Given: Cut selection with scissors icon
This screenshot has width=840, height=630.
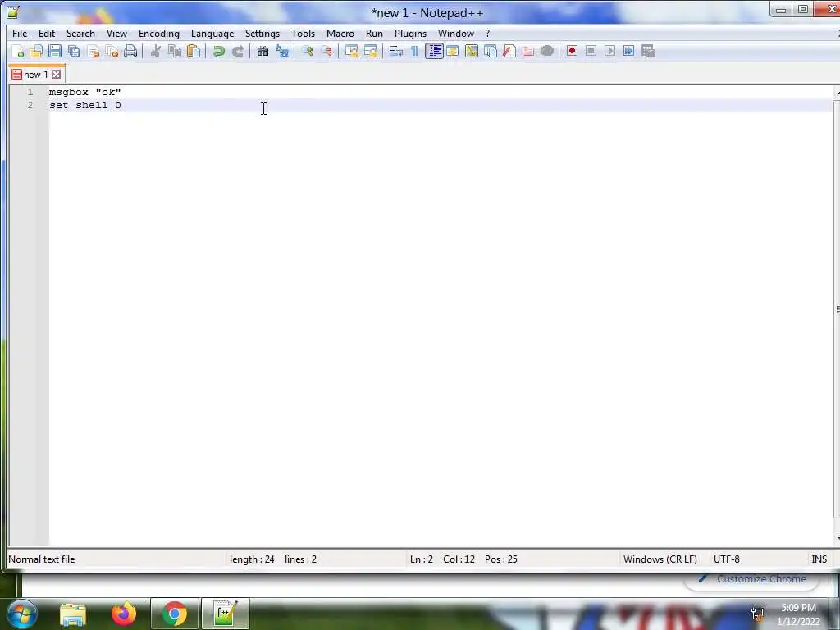Looking at the screenshot, I should (x=156, y=52).
